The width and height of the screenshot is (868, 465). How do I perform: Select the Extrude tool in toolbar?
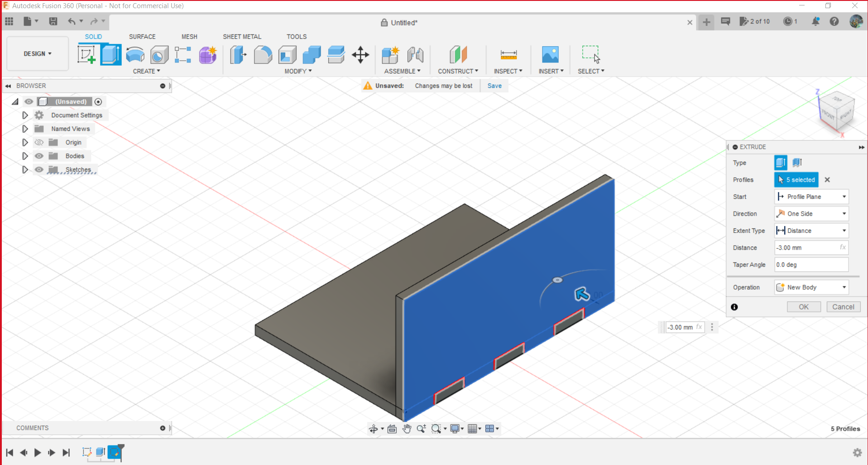point(111,55)
